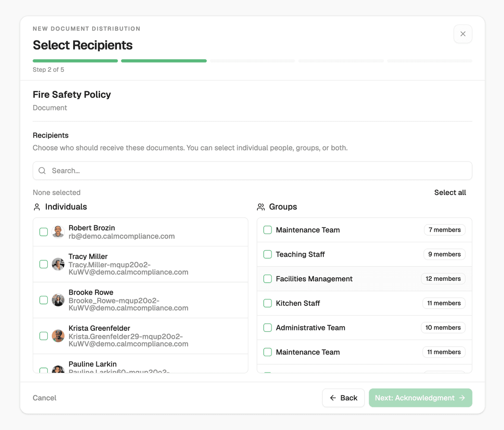Click the Cancel link
The image size is (504, 430).
(44, 398)
